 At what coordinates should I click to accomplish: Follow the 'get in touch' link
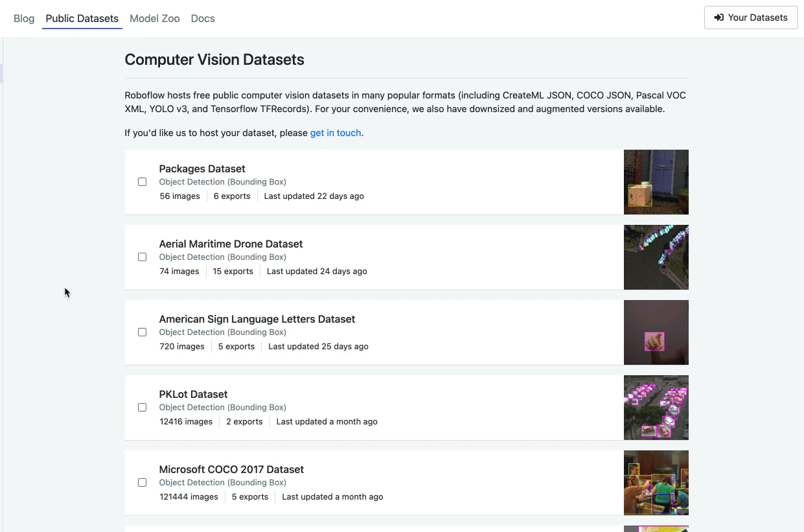tap(335, 133)
